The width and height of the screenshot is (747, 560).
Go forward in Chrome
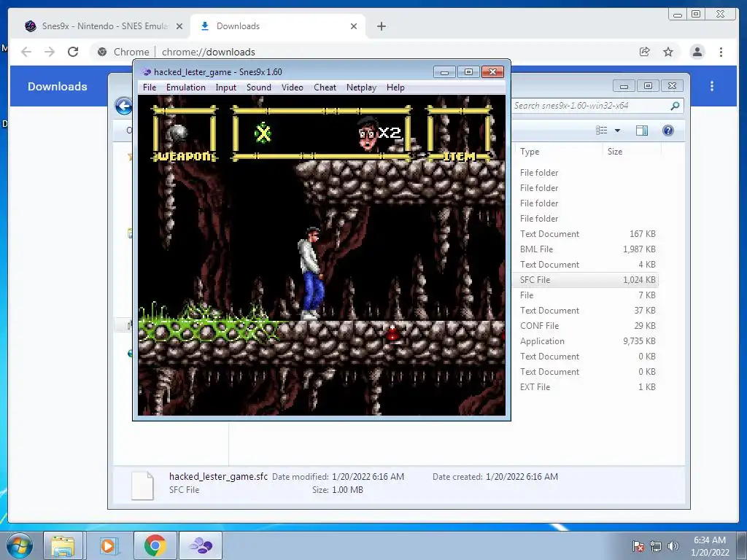[50, 52]
